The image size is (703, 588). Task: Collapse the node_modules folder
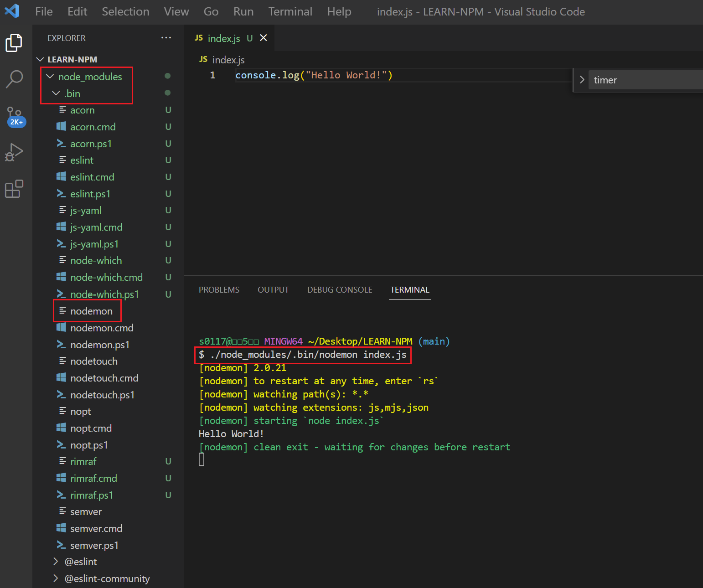pyautogui.click(x=50, y=76)
